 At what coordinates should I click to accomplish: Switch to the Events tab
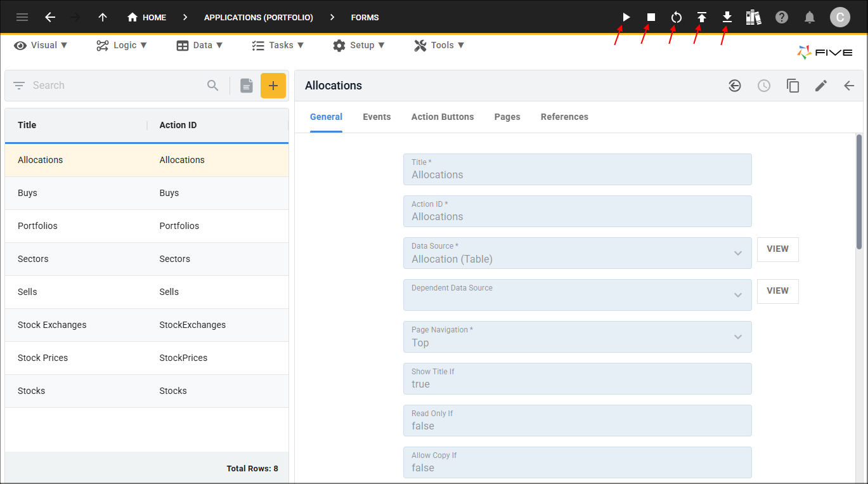click(x=377, y=117)
